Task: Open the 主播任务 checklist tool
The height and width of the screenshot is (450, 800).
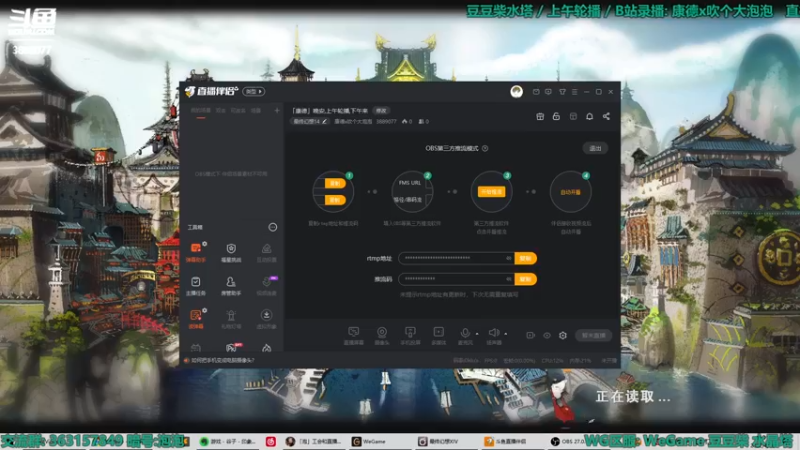Action: pyautogui.click(x=196, y=286)
